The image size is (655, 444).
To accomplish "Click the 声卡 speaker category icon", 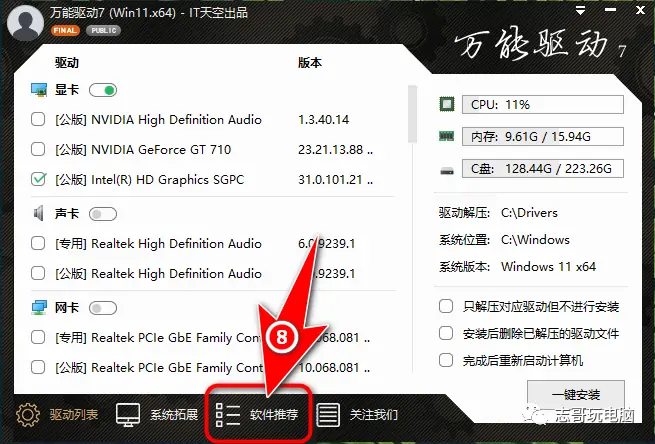I will (39, 213).
